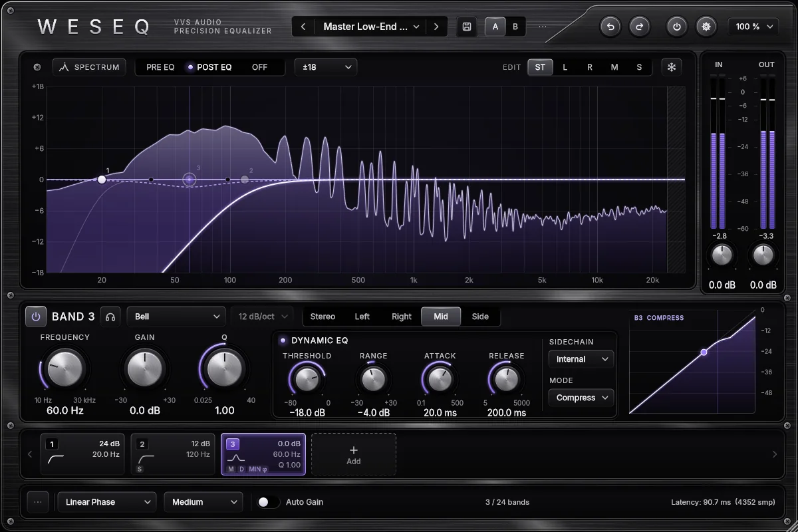Click the IN gain knob
Viewport: 798px width, 532px height.
(x=722, y=255)
